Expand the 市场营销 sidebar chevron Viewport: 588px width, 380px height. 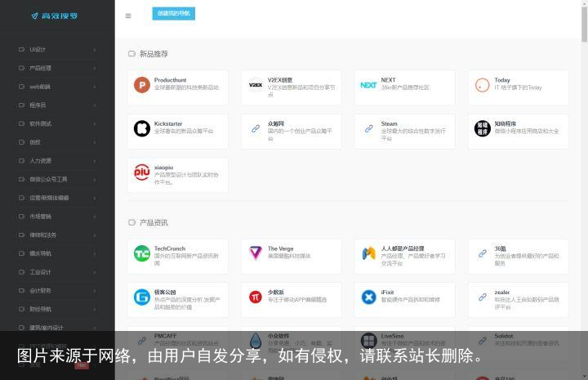coord(95,217)
